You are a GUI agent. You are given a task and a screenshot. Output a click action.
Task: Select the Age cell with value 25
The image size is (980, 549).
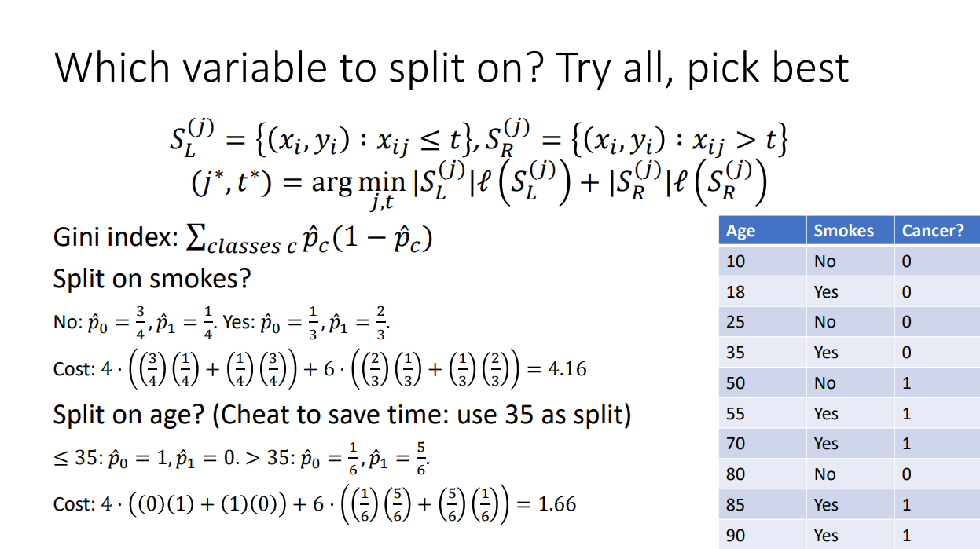pos(736,322)
